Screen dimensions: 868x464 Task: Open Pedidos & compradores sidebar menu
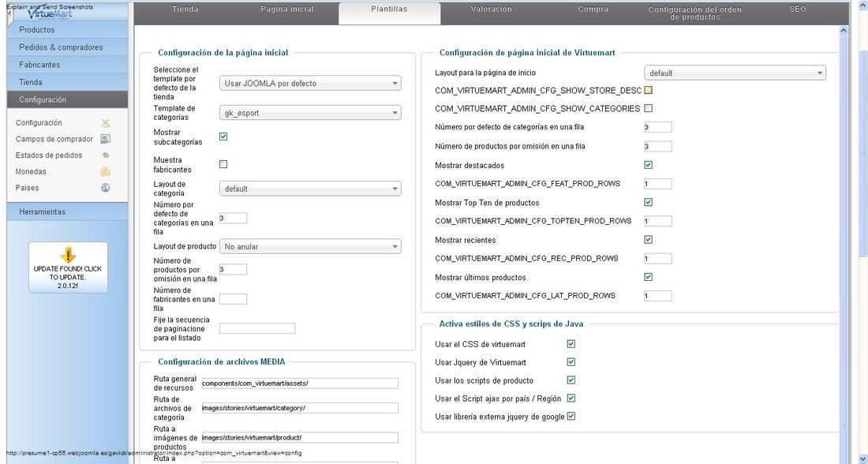68,47
